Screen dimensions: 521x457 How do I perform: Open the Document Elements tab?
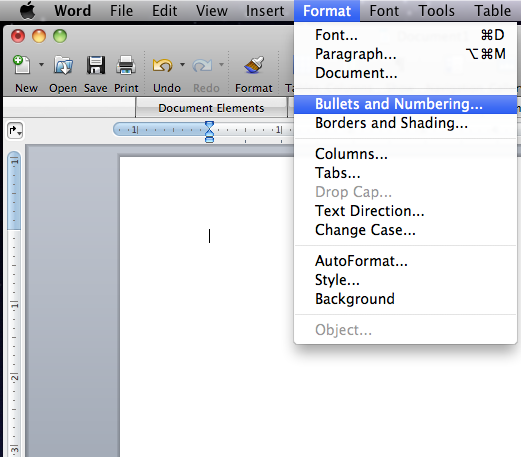coord(211,108)
